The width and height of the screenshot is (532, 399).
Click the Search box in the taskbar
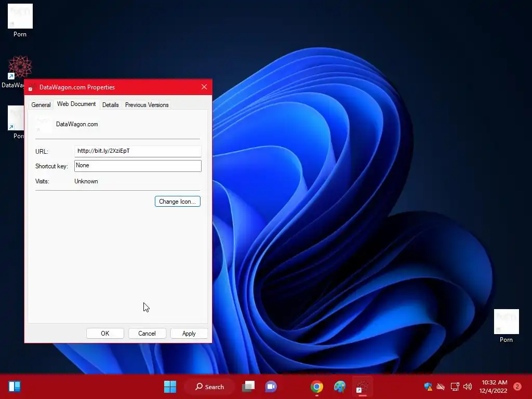209,387
